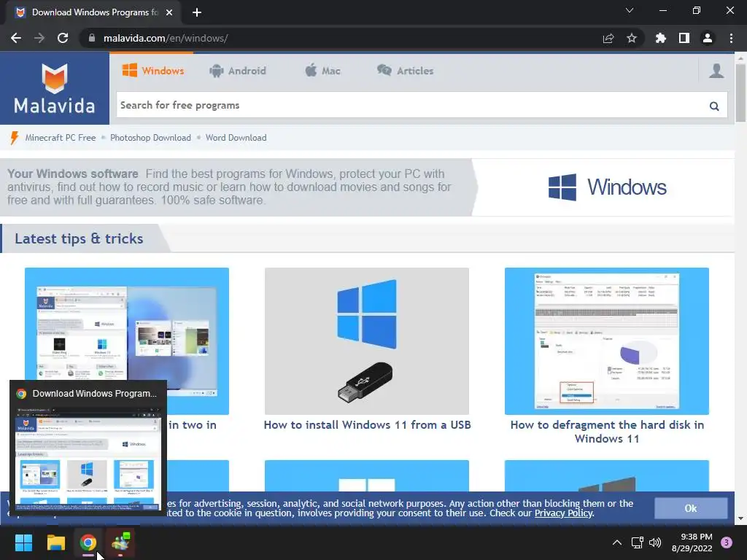The width and height of the screenshot is (747, 560).
Task: Select the Chrome window preview thumbnail
Action: pyautogui.click(x=88, y=458)
